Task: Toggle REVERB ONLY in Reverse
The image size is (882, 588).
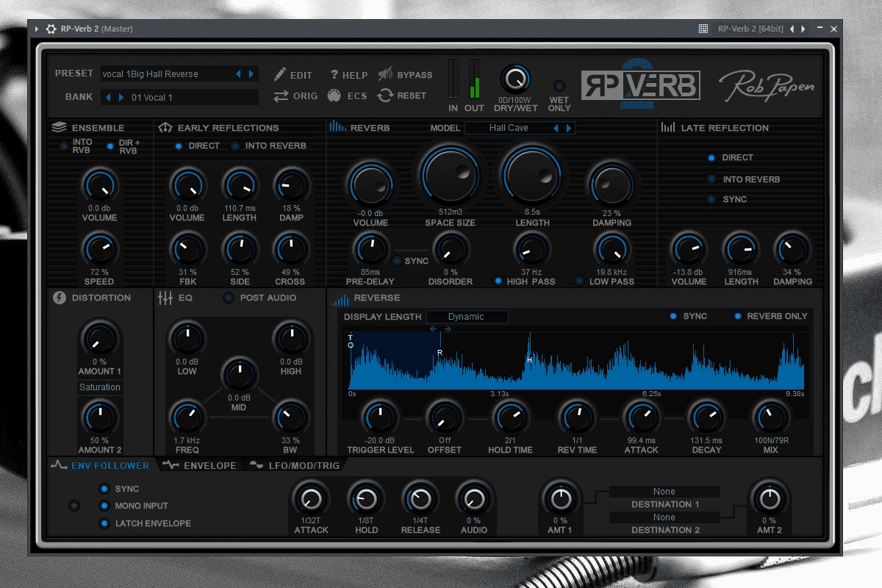Action: [737, 316]
